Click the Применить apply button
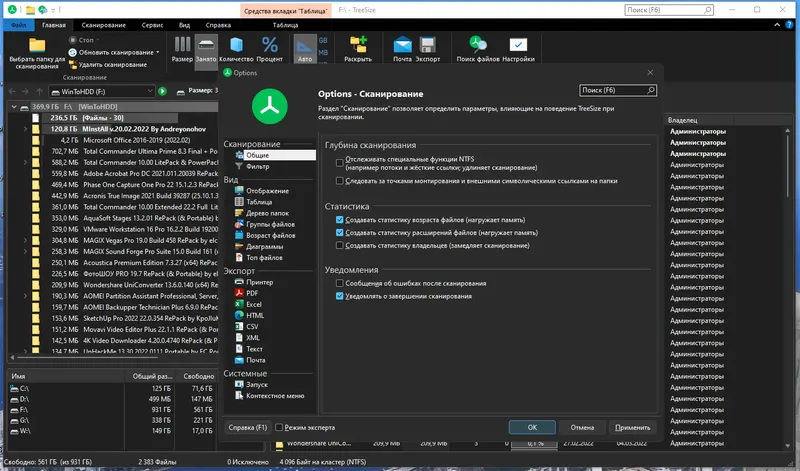Viewport: 800px width, 471px height. click(633, 427)
